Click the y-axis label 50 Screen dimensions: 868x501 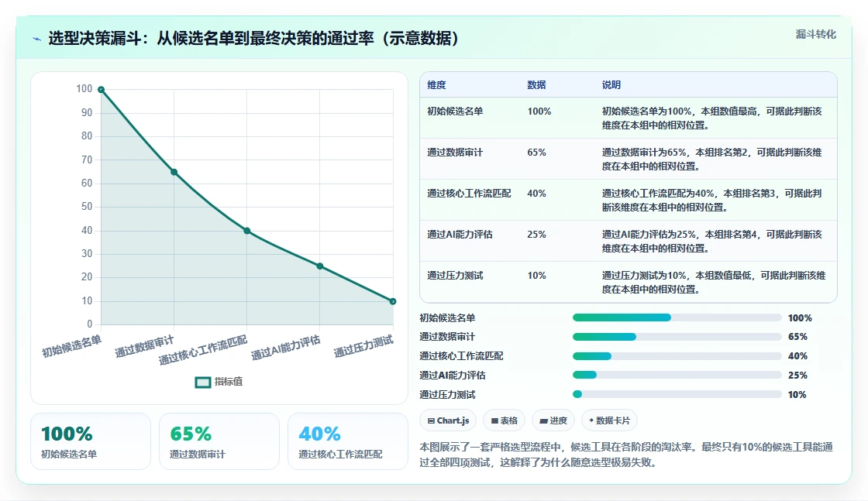[x=87, y=207]
